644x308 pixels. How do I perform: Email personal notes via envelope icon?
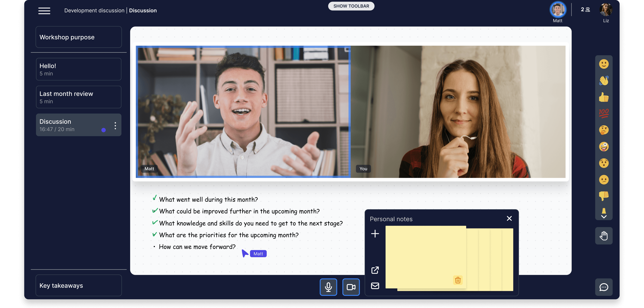pyautogui.click(x=375, y=286)
